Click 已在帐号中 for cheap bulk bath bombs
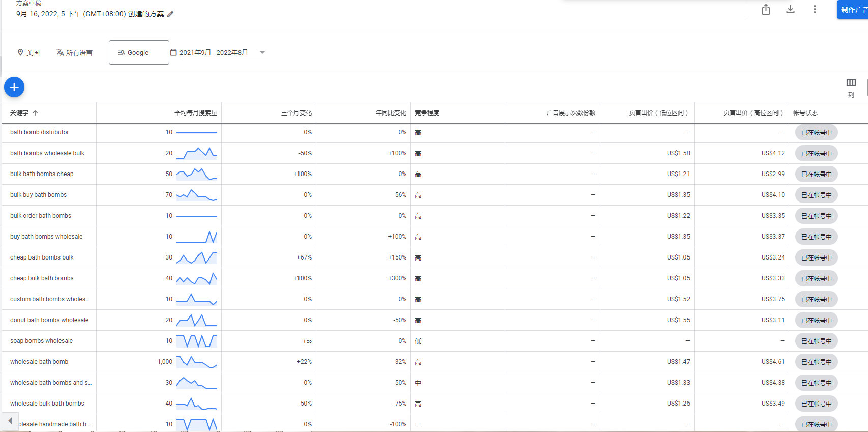The height and width of the screenshot is (432, 868). click(x=817, y=279)
